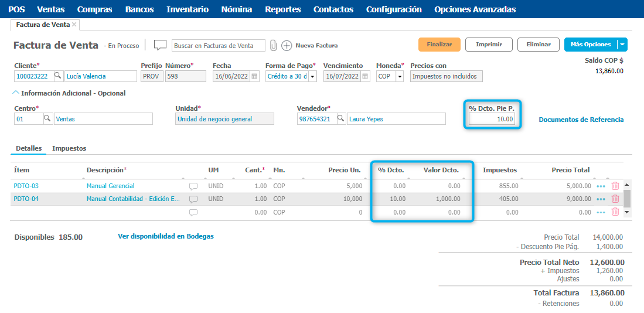Click the % Dcto. Pie P. field
Screen dimensions: 644x313
point(492,119)
